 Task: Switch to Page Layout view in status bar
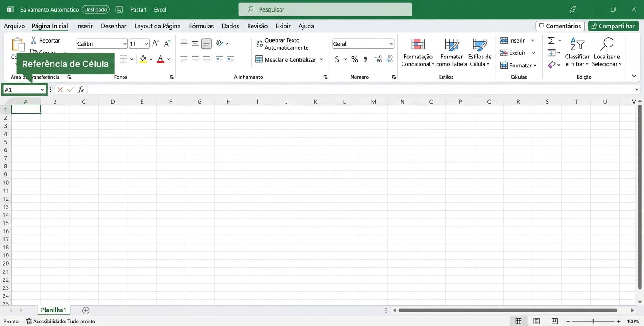[x=537, y=321]
